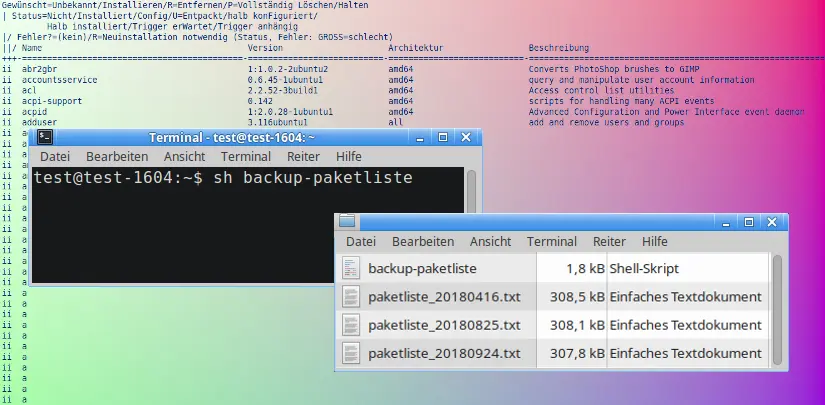Open the Datei menu in the terminal window

pyautogui.click(x=55, y=157)
